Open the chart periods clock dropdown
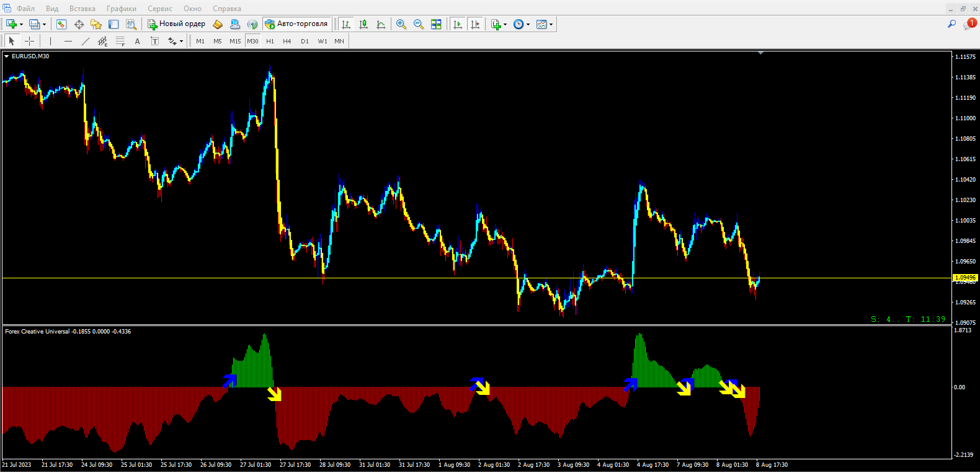The image size is (980, 473). pyautogui.click(x=528, y=25)
